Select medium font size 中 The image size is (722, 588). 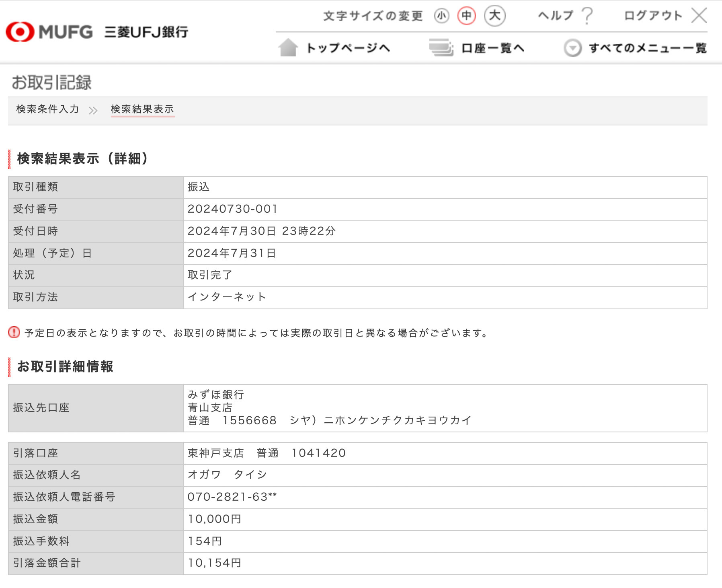click(466, 16)
